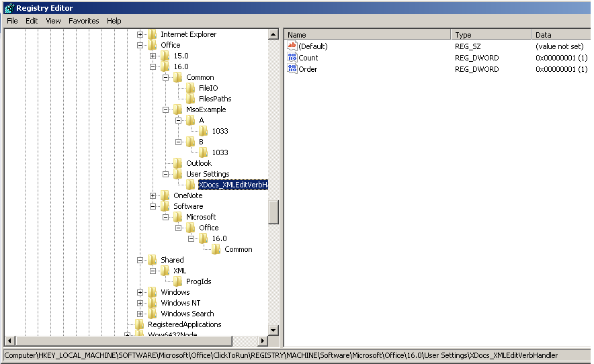
Task: Open the Favorites menu
Action: pos(84,21)
